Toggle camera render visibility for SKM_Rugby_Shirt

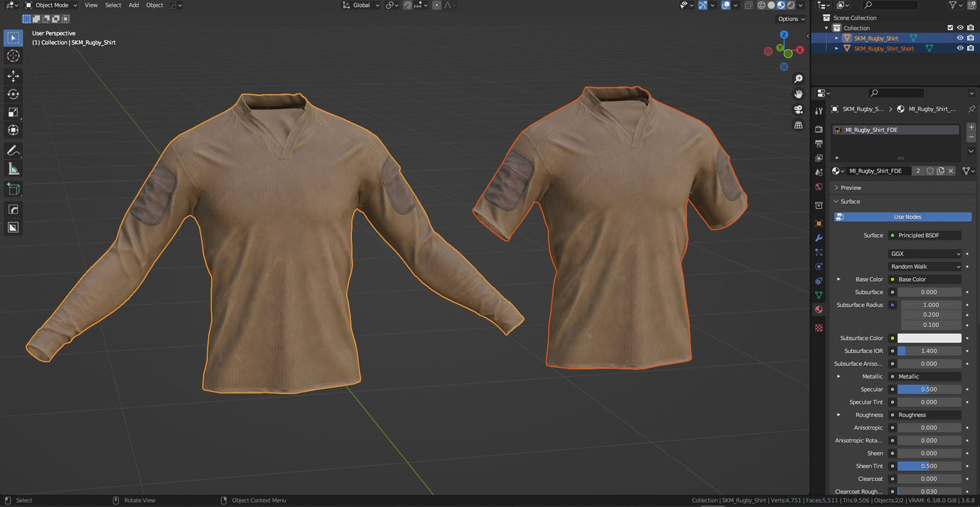(969, 38)
